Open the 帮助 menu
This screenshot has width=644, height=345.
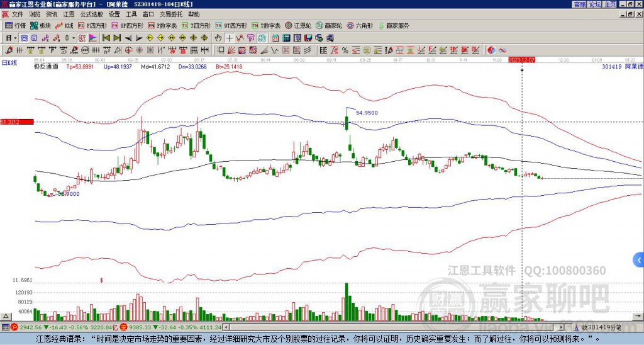coord(194,14)
